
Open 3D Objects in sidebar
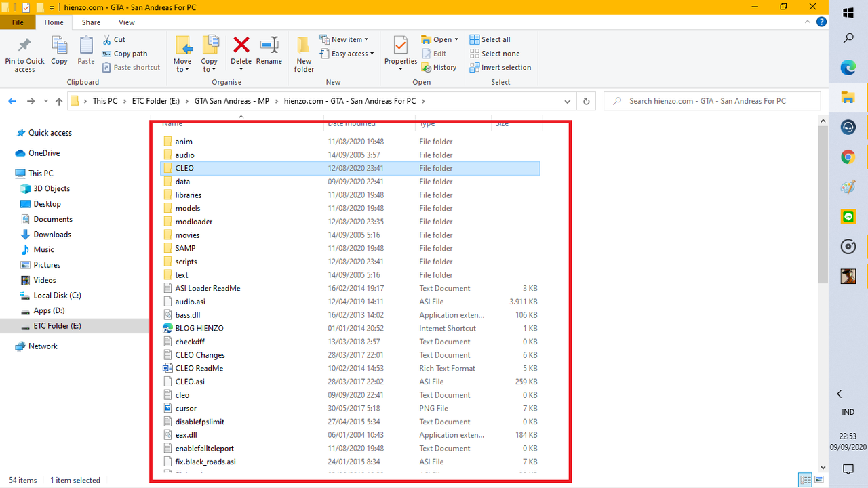52,188
